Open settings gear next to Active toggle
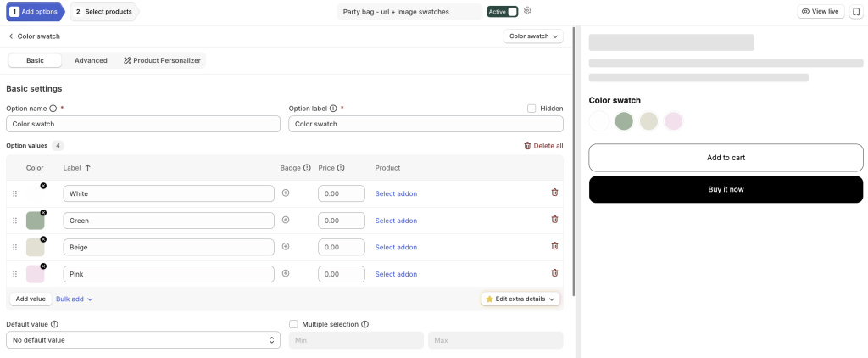 click(527, 10)
